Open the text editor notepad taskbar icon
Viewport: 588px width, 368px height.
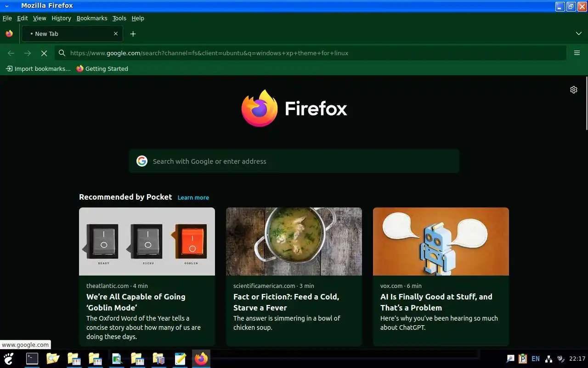(181, 358)
